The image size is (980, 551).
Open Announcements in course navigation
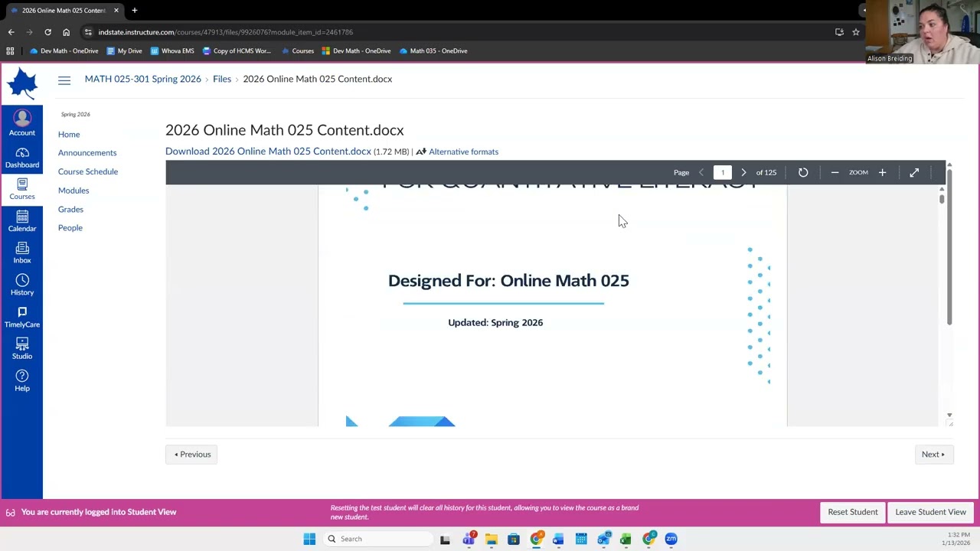tap(87, 153)
